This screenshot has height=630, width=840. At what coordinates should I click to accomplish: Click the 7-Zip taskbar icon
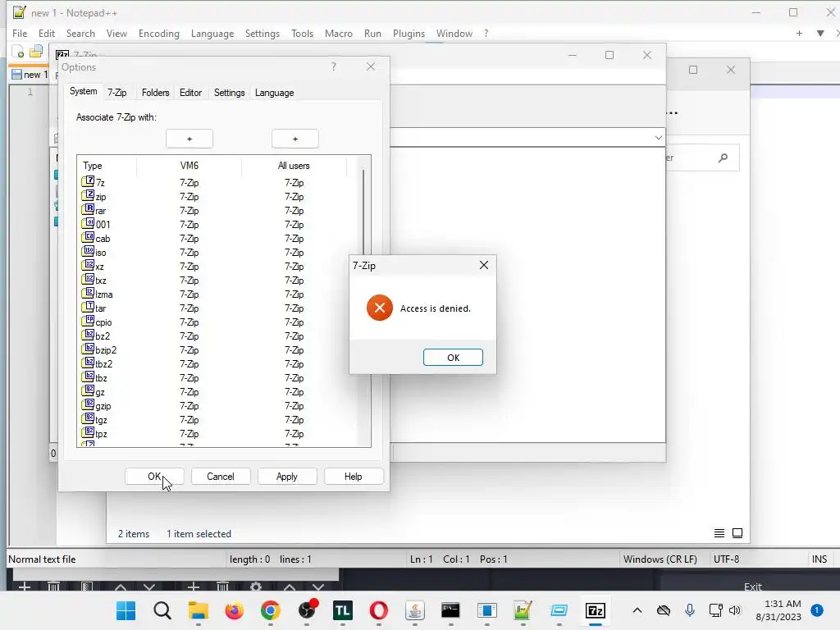tap(596, 610)
